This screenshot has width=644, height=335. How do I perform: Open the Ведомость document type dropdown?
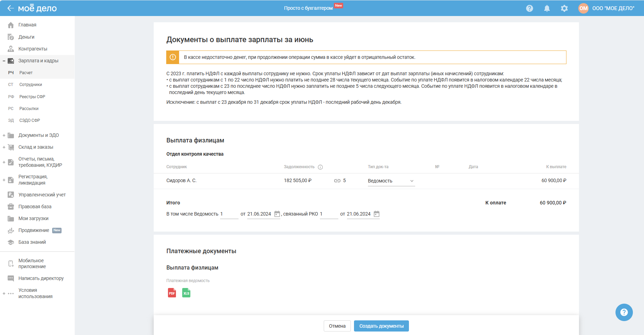point(391,181)
